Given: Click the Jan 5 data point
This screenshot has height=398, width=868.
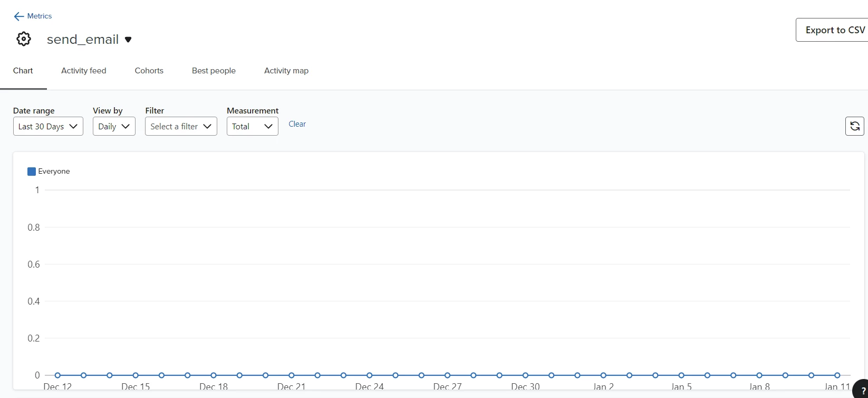Looking at the screenshot, I should [681, 375].
